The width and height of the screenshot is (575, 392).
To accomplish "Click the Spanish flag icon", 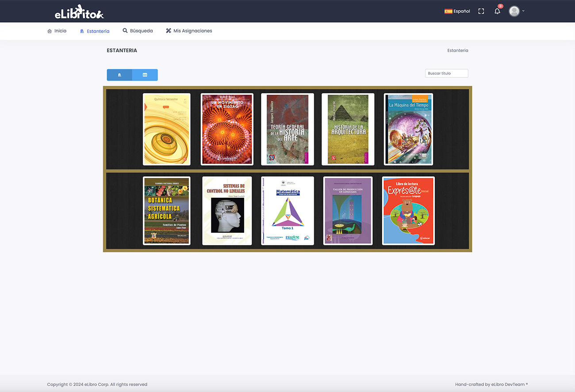I will 448,11.
